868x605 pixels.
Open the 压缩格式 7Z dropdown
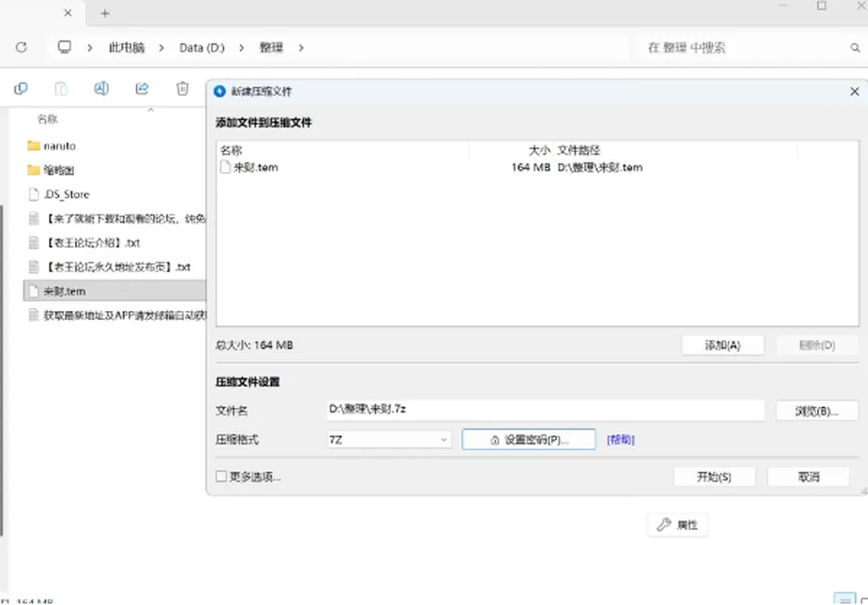[x=389, y=440]
